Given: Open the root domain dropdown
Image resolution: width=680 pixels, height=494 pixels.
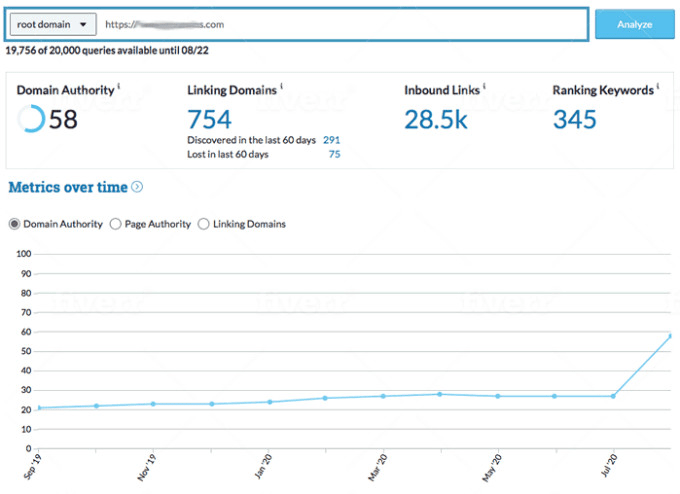Looking at the screenshot, I should pos(56,24).
